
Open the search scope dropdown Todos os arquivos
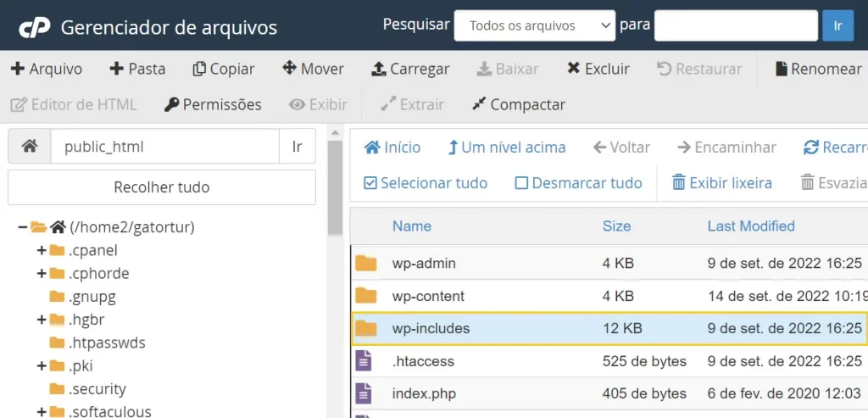(x=534, y=25)
